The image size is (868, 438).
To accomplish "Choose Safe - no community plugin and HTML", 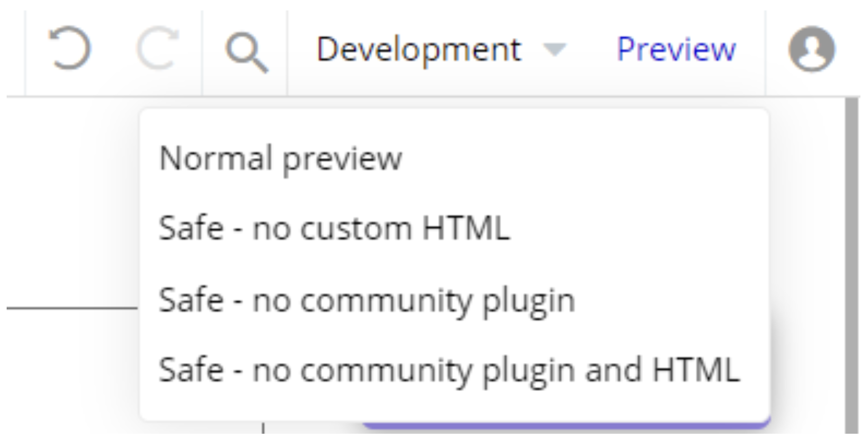I will tap(449, 370).
